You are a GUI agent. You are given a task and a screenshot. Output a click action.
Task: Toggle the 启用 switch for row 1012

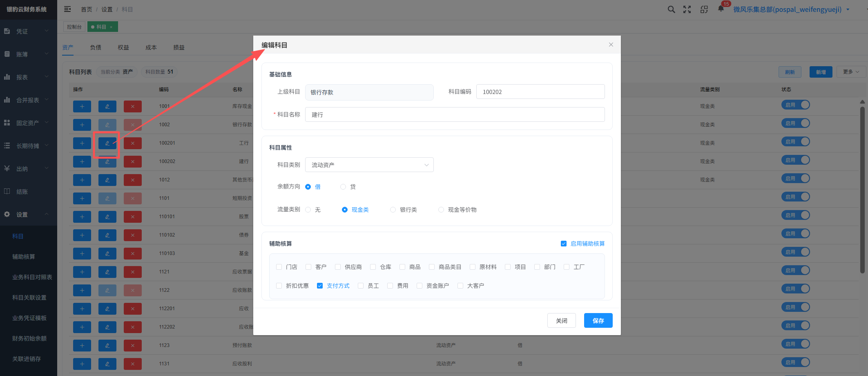click(x=795, y=179)
